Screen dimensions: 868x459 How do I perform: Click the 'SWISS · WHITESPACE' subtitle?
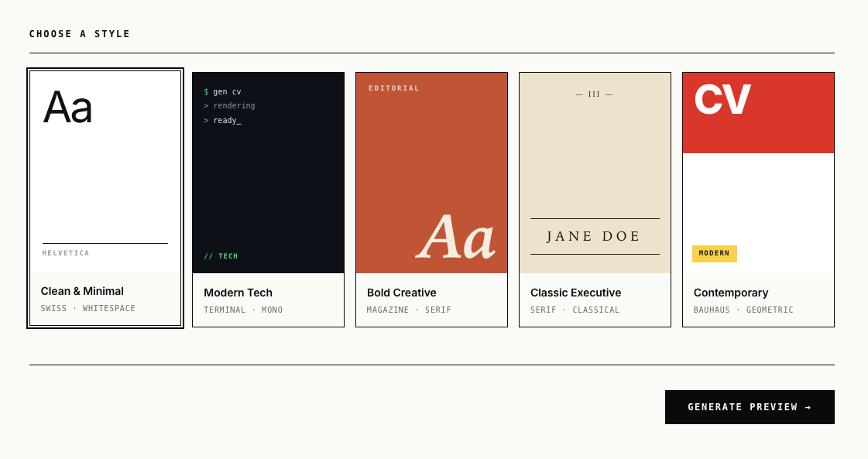88,308
